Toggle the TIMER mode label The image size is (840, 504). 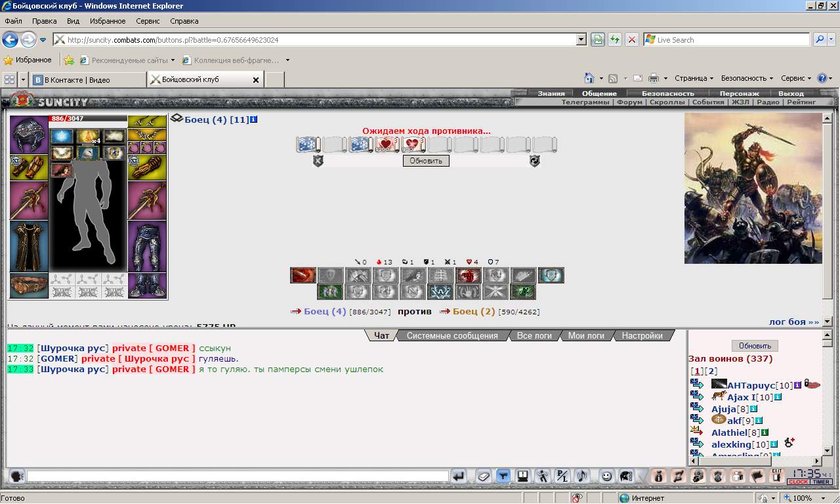(822, 482)
